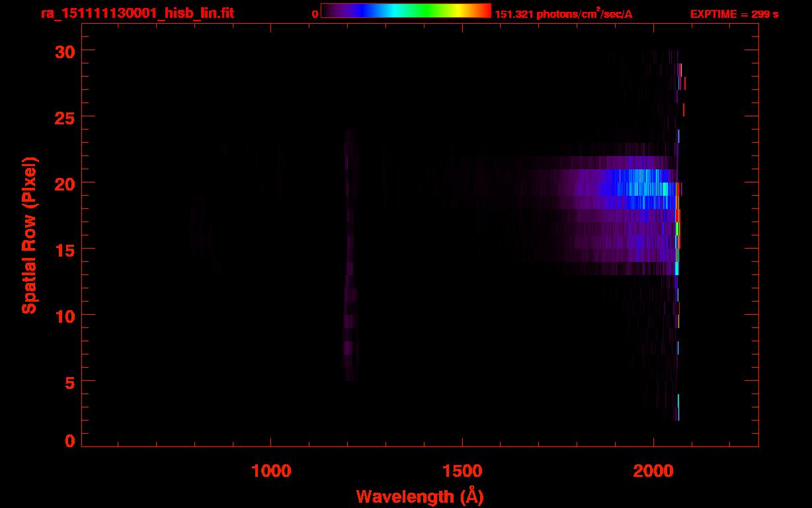Click the 1500 wavelength tick label
The image size is (812, 508).
462,470
